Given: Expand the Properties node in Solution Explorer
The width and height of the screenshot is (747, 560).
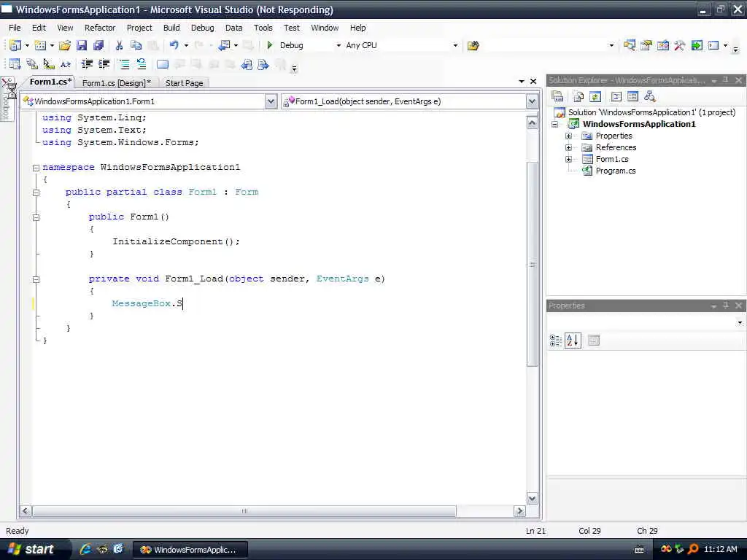Looking at the screenshot, I should pyautogui.click(x=568, y=136).
